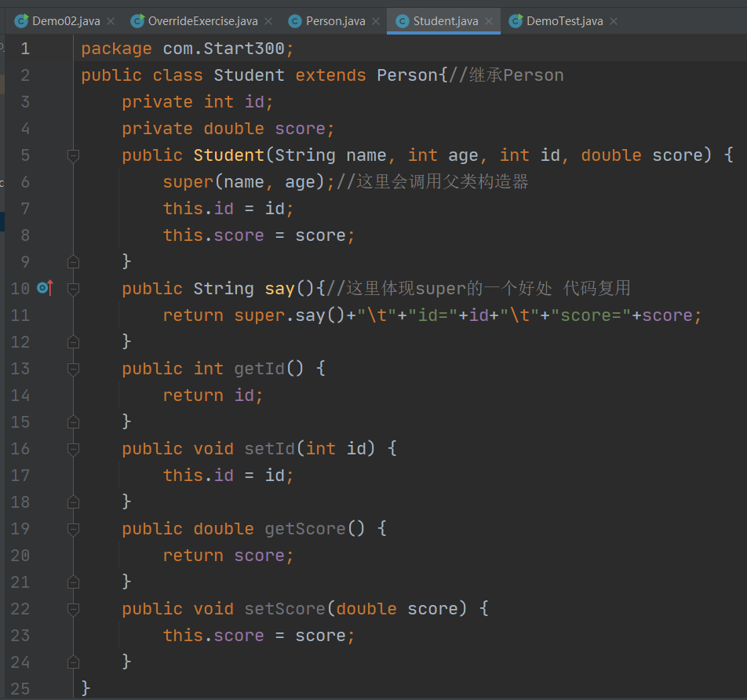Open the Person.java editor tab
The width and height of the screenshot is (747, 700).
[335, 21]
